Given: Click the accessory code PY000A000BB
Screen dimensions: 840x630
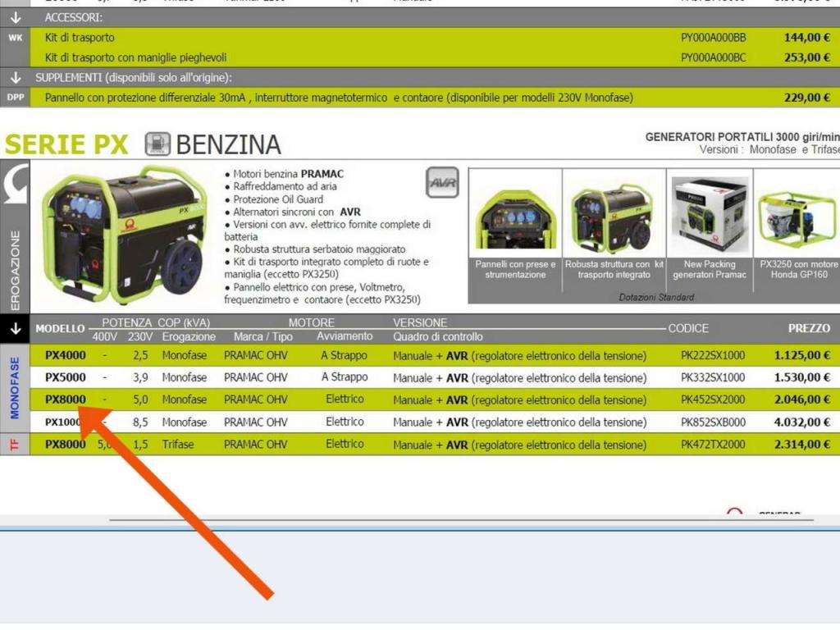Looking at the screenshot, I should tap(713, 38).
